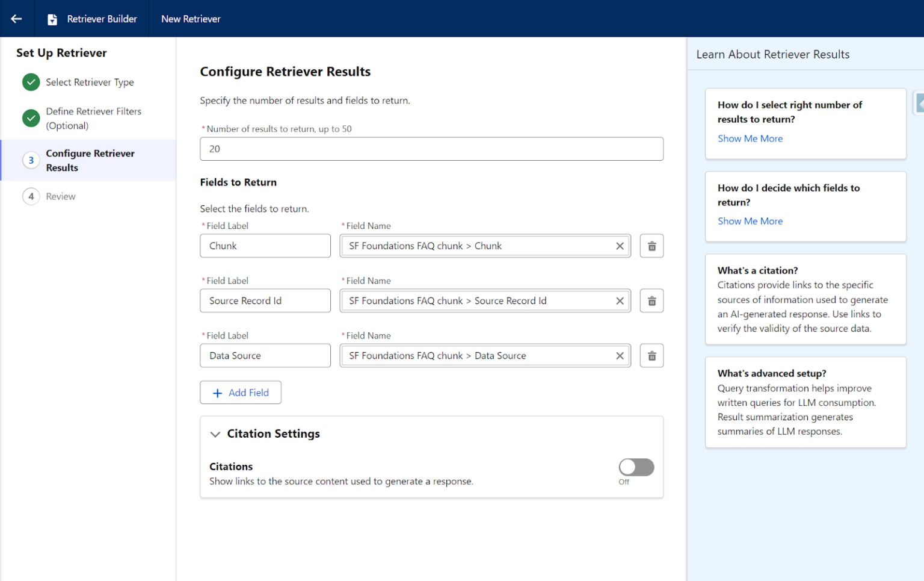Click the step 4 Review circle
The width and height of the screenshot is (924, 581).
tap(31, 196)
